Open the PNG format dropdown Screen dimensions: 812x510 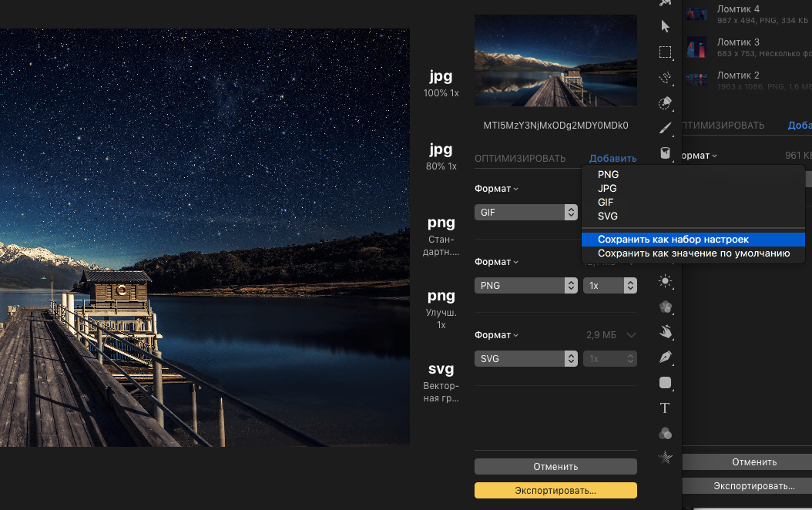click(526, 285)
